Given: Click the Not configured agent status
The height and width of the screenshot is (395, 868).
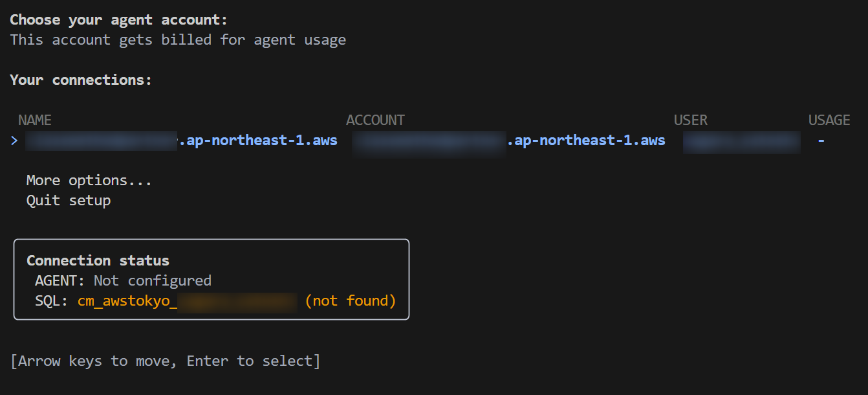Looking at the screenshot, I should [x=153, y=280].
